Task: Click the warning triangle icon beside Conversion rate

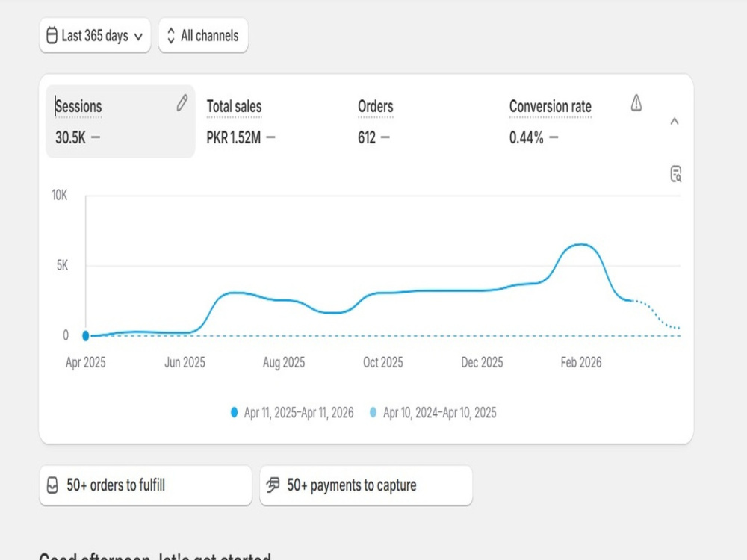Action: point(636,103)
